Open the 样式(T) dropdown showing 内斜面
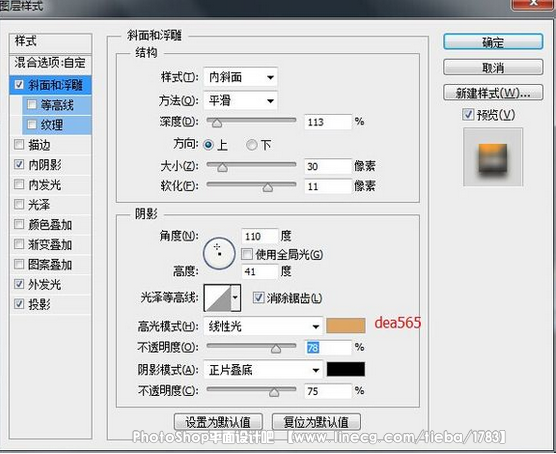This screenshot has width=556, height=454. [x=240, y=77]
